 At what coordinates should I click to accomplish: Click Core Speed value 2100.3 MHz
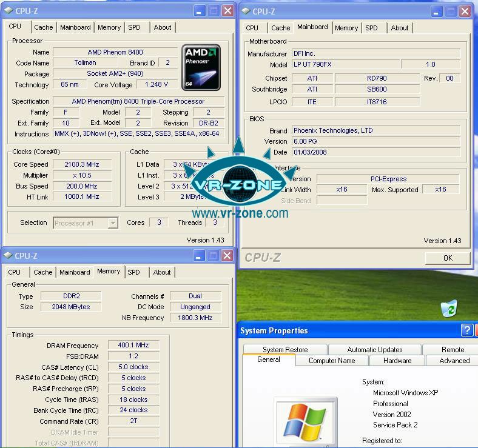pyautogui.click(x=82, y=164)
